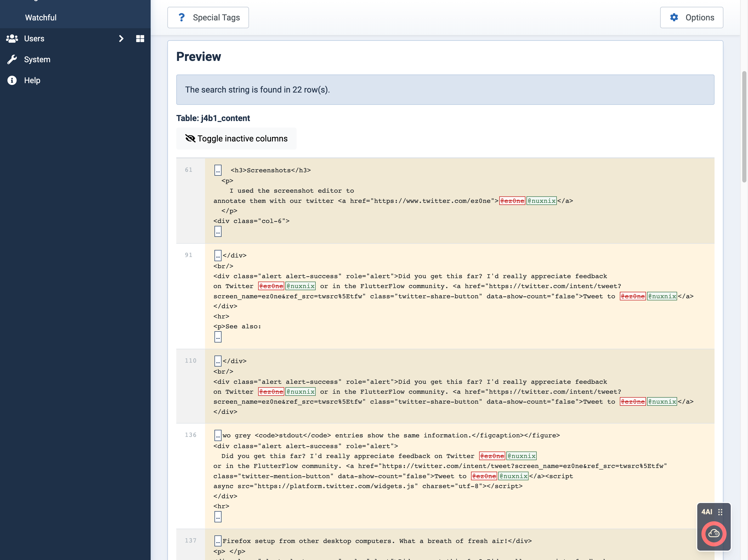This screenshot has height=560, width=748.
Task: Click the question mark icon for Special Tags
Action: pos(182,18)
